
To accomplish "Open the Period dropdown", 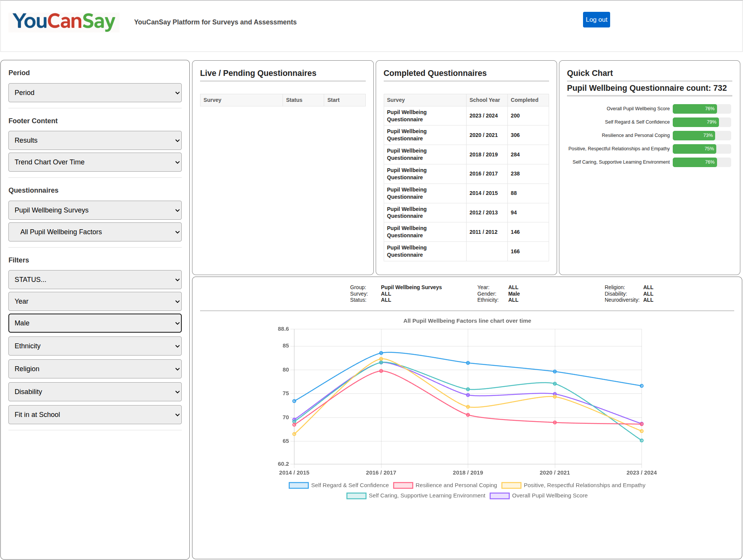I will click(95, 93).
